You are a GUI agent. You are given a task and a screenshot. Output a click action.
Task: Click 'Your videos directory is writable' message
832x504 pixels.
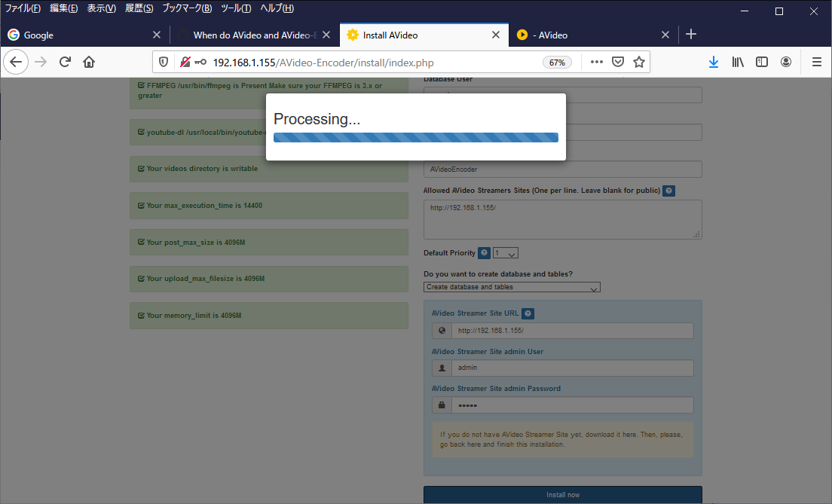[269, 169]
